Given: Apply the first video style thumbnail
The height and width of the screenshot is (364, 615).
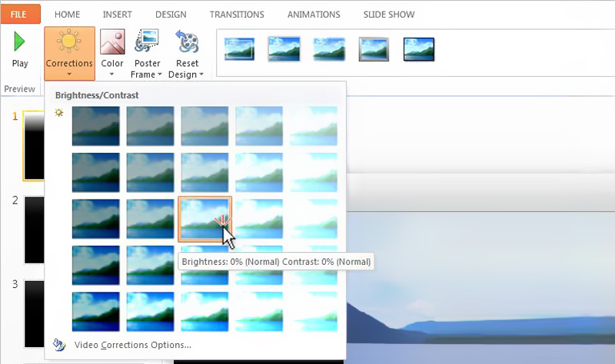Looking at the screenshot, I should click(x=239, y=49).
